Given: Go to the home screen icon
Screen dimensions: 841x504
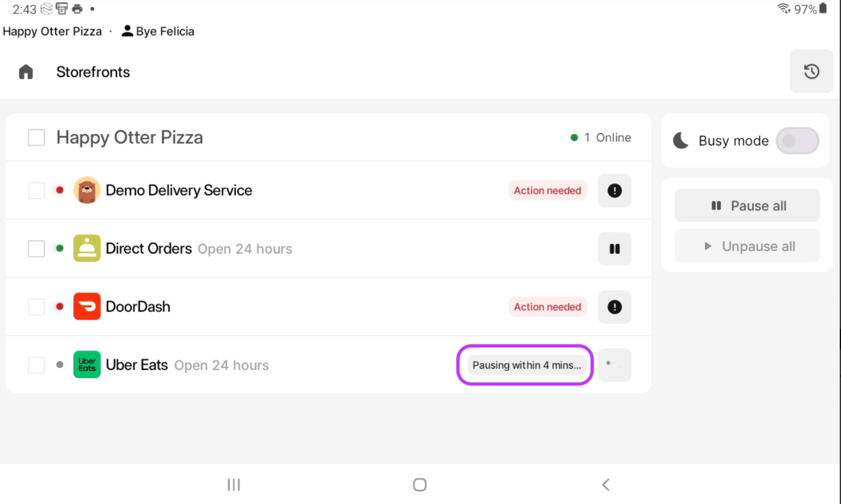Looking at the screenshot, I should (26, 72).
